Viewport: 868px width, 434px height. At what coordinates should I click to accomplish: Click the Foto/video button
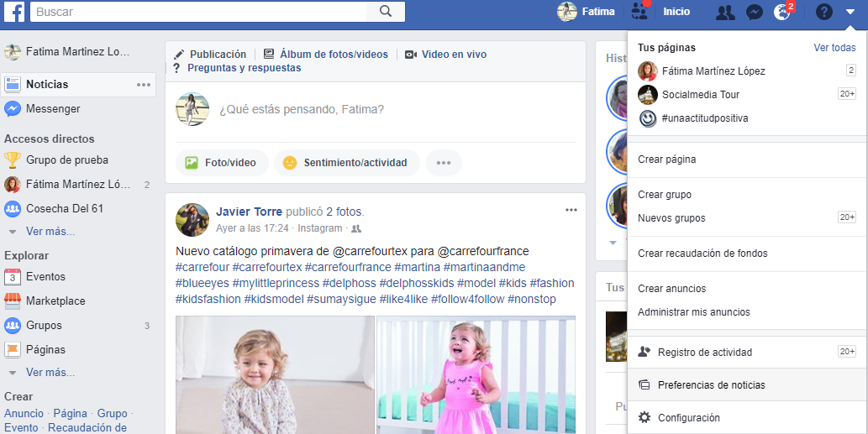(x=222, y=163)
